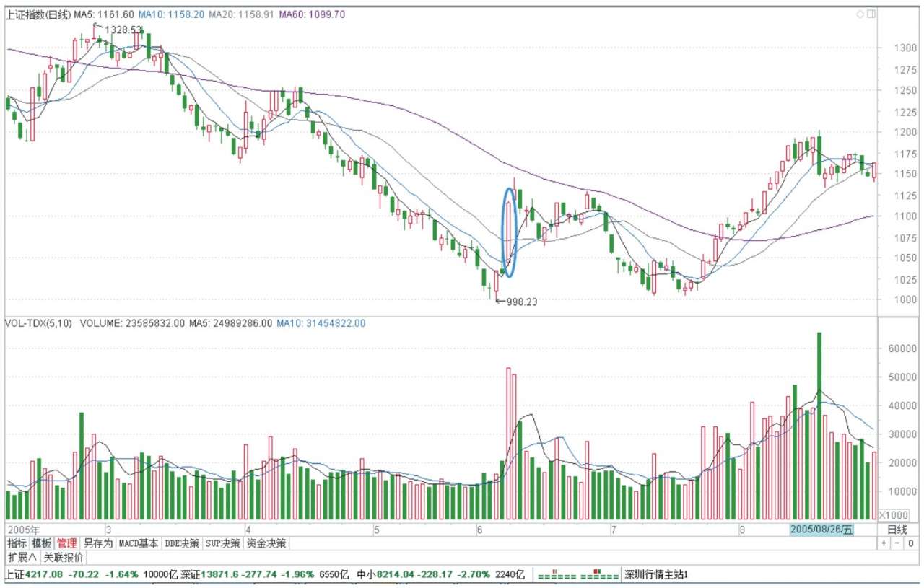The height and width of the screenshot is (588, 924).
Task: Click the 998.23 low price marker
Action: point(521,302)
